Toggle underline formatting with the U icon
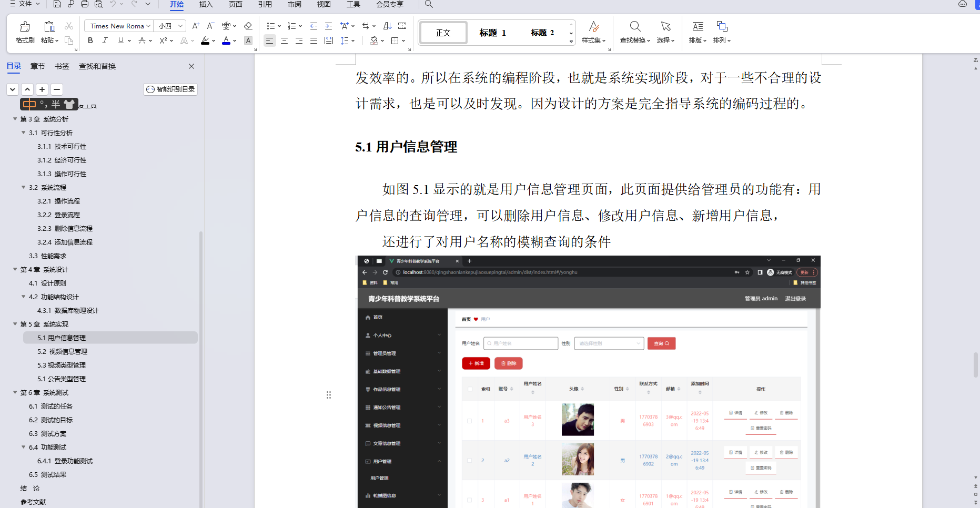 click(119, 40)
